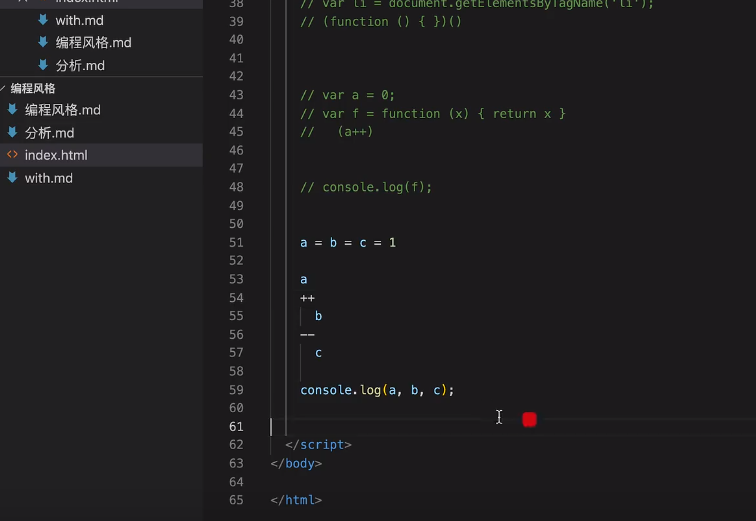Open 编程风格.md in the 编程风格 folder
The width and height of the screenshot is (756, 521).
click(63, 110)
